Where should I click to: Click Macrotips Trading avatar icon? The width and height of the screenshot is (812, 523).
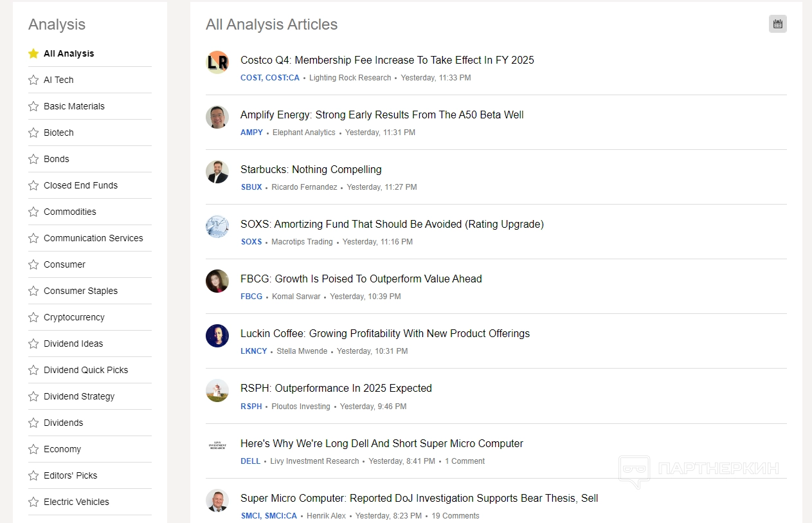217,226
